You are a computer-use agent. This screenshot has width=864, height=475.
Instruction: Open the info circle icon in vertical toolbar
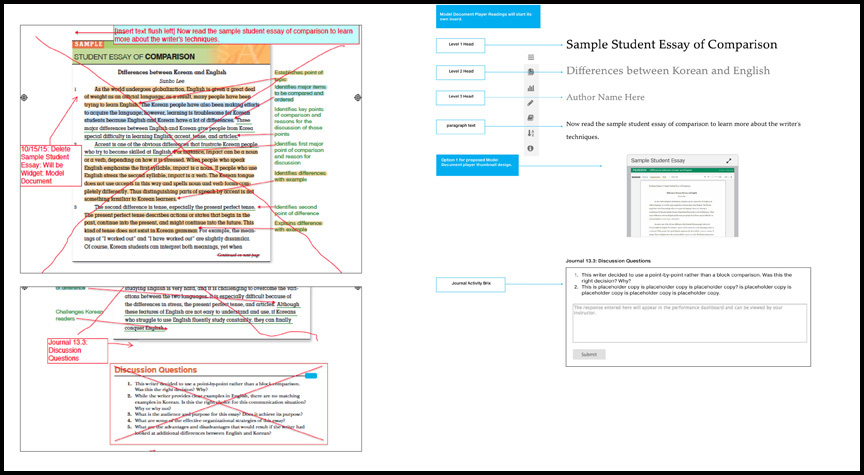tap(531, 148)
